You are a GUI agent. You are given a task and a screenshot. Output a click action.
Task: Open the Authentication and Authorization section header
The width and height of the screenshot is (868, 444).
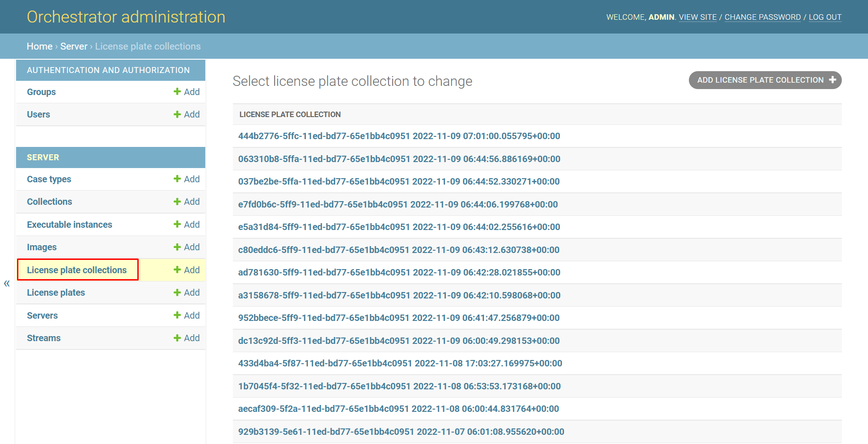[108, 70]
